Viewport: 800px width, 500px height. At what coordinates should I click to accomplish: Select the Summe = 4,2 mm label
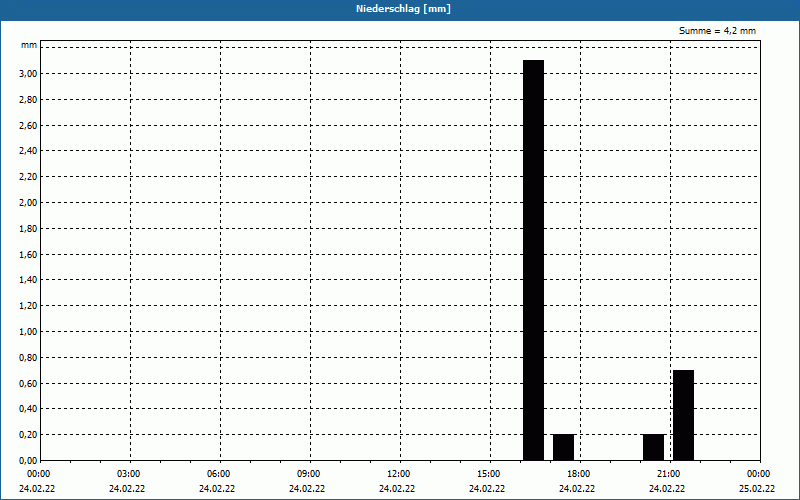[717, 31]
